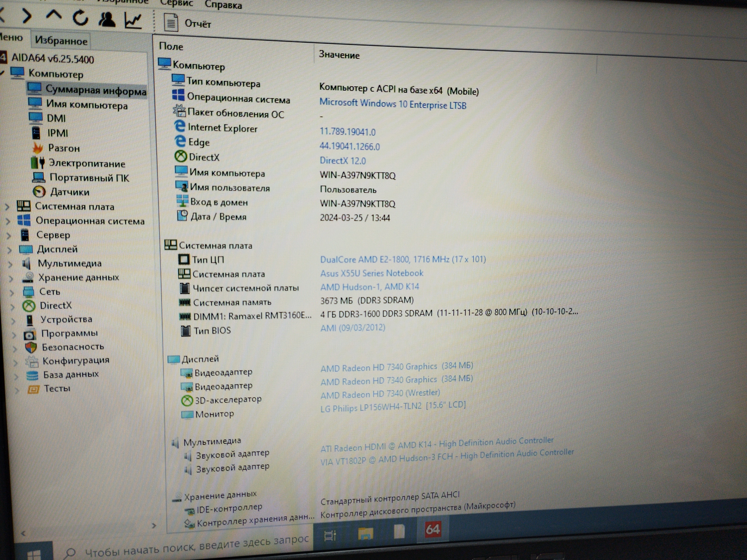
Task: Open AMD Radeon HD 7340 (Wrestler) link
Action: coord(380,394)
